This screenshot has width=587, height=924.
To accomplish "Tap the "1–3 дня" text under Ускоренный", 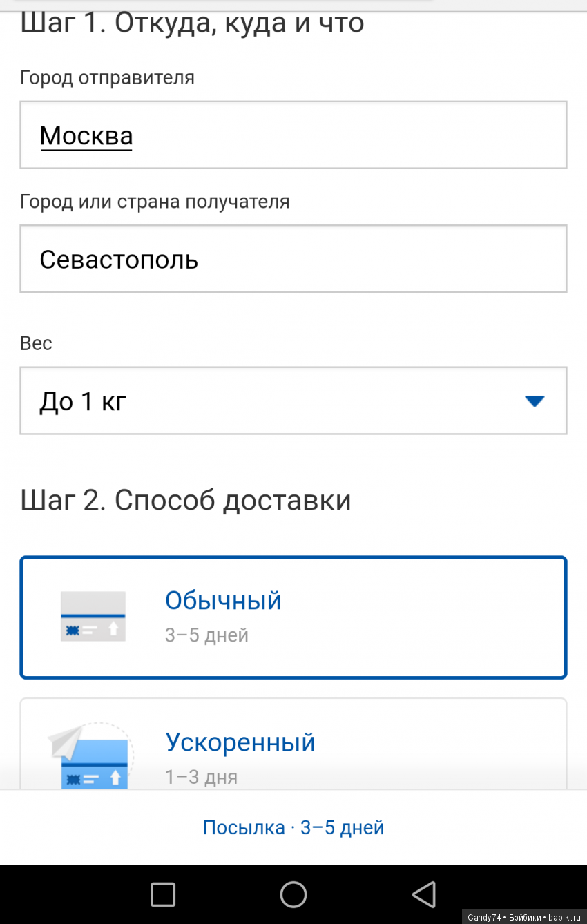I will click(x=202, y=777).
